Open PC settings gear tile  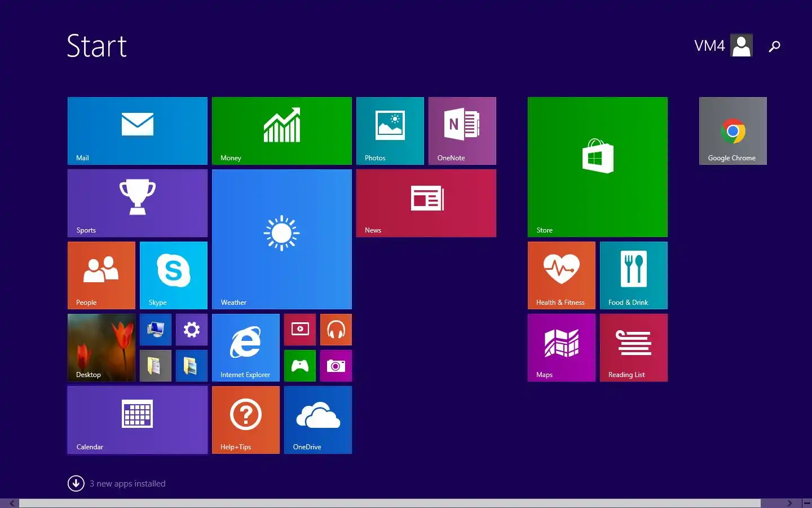pyautogui.click(x=192, y=330)
